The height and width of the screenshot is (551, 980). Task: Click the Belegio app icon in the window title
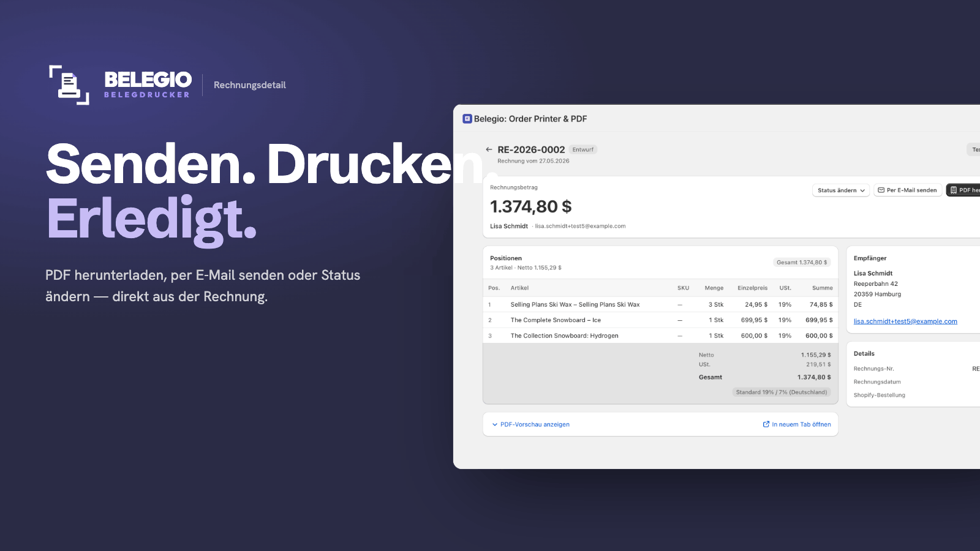[x=467, y=119]
